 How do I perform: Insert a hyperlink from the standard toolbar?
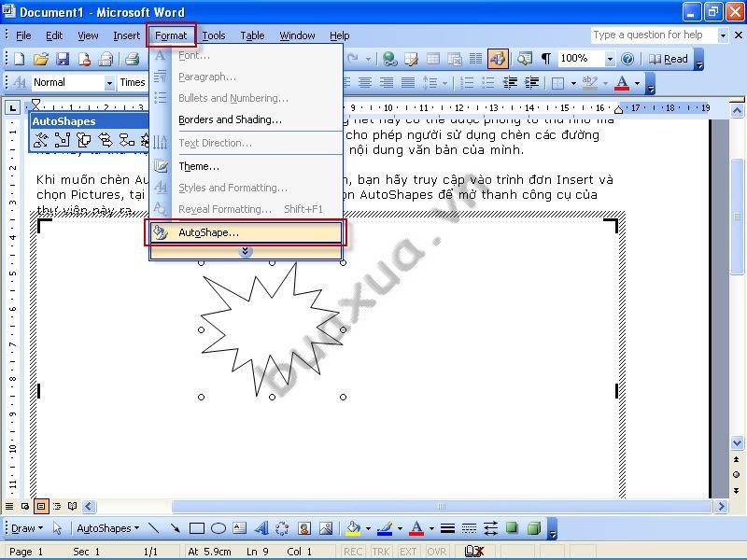pos(390,59)
